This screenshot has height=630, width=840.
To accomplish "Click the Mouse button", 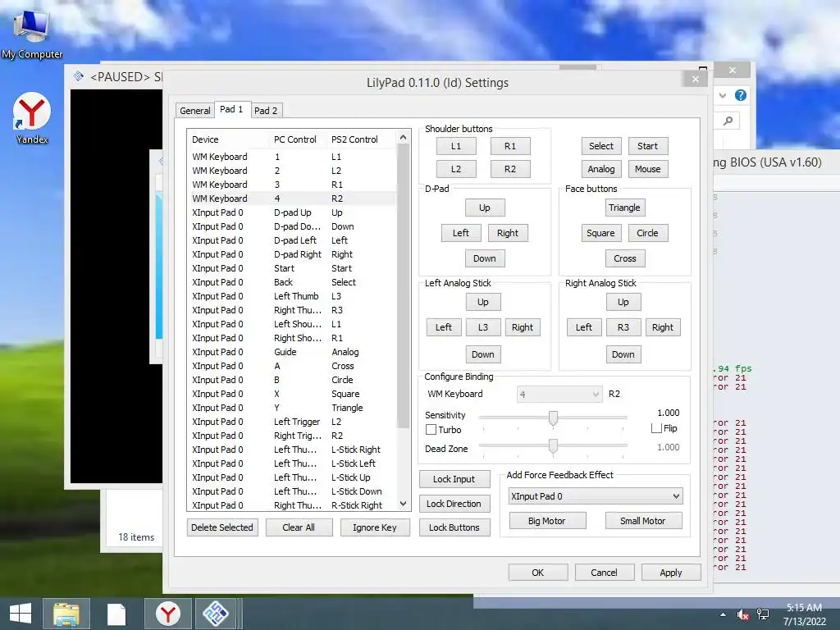I will pos(647,169).
